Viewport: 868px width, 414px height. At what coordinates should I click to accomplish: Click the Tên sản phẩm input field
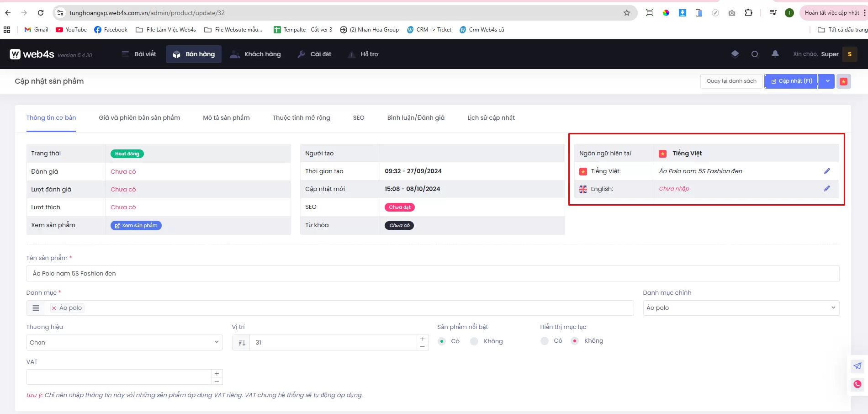432,274
